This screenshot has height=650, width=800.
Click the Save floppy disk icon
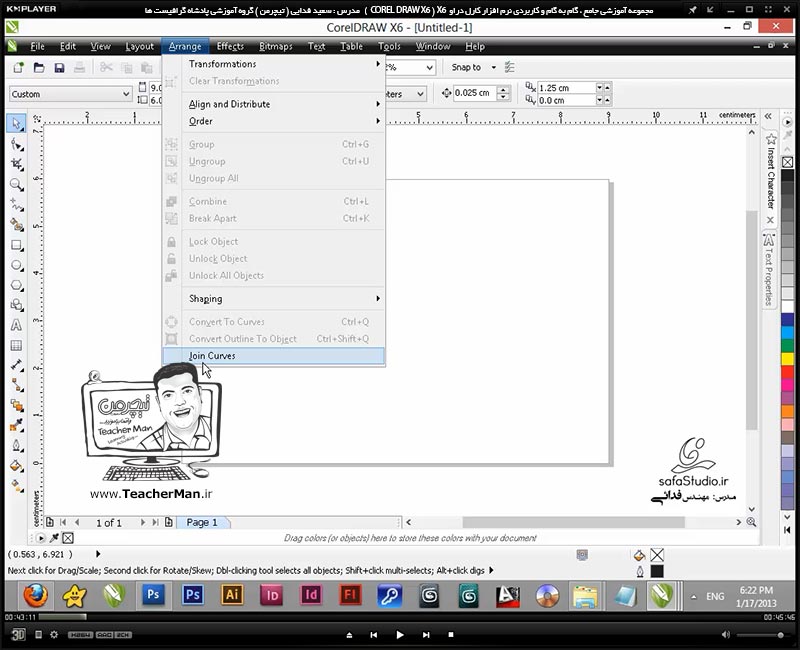59,67
